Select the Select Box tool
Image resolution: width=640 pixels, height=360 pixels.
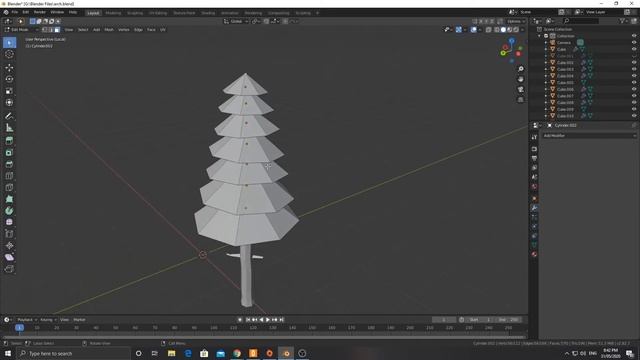9,42
